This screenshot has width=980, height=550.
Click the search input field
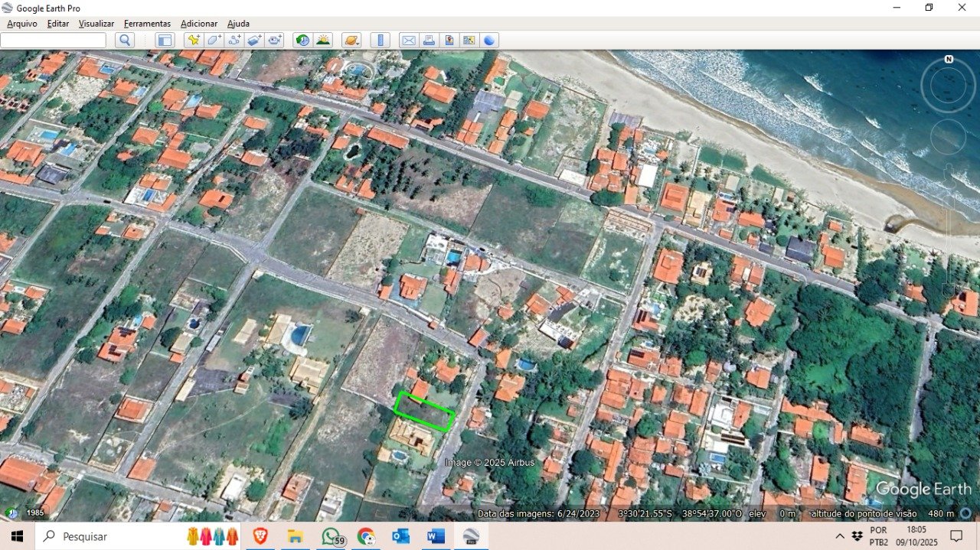point(54,41)
